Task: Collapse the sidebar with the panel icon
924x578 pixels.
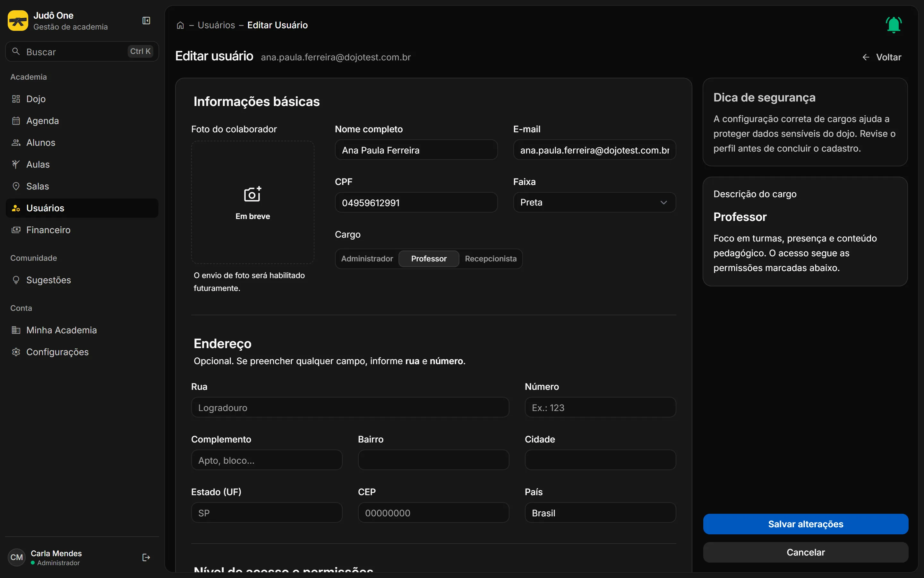Action: coord(146,21)
